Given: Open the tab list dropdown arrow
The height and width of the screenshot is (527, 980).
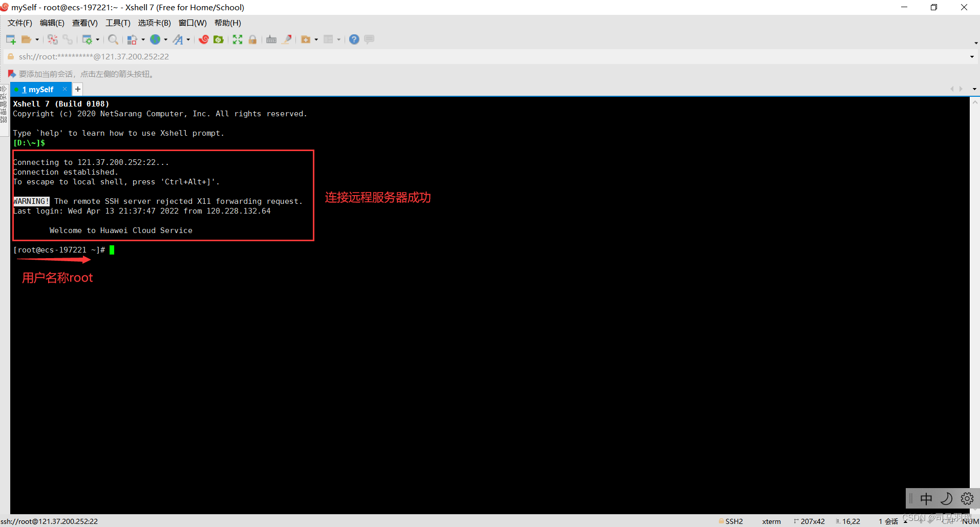Looking at the screenshot, I should click(974, 89).
